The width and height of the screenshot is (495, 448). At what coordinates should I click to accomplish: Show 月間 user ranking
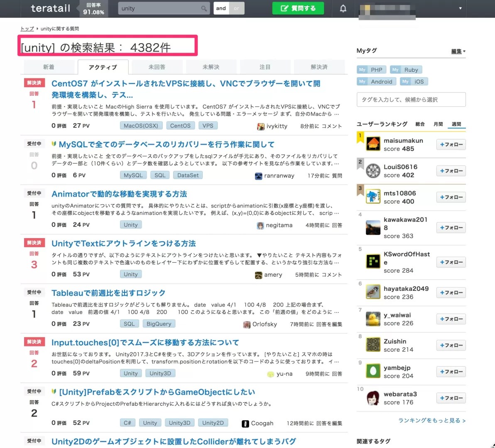438,124
